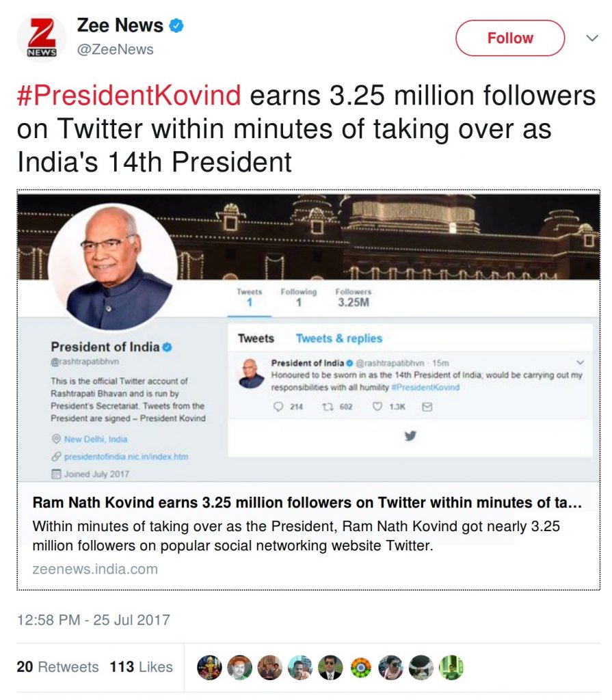The height and width of the screenshot is (700, 612).
Task: Click the first liker avatar in the row
Action: coord(209,667)
